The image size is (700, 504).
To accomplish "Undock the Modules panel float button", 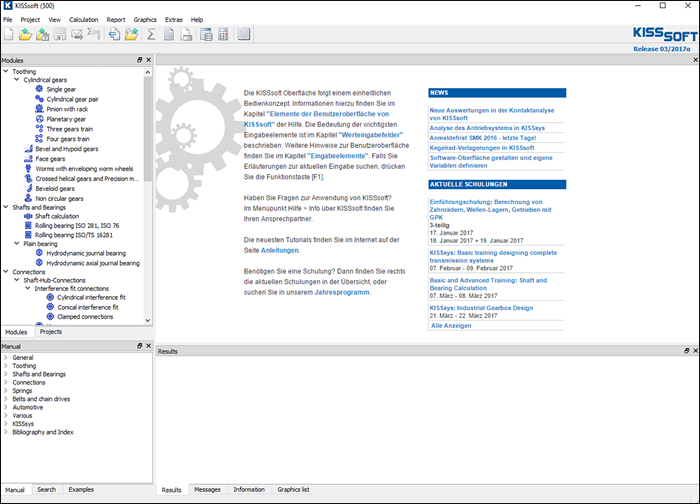I will (x=140, y=60).
